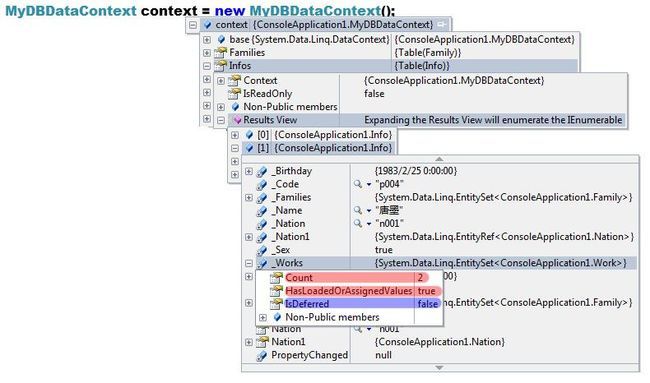Click MyDBDataContext type name in code line

(x=71, y=10)
